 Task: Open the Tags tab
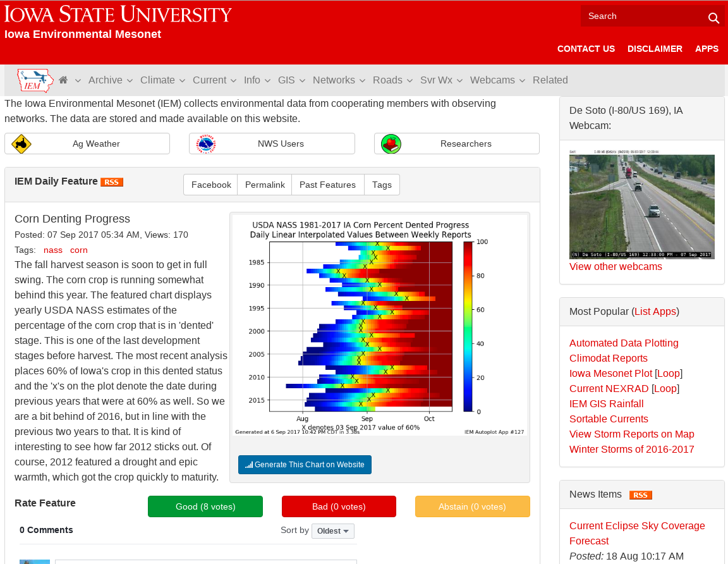tap(382, 185)
